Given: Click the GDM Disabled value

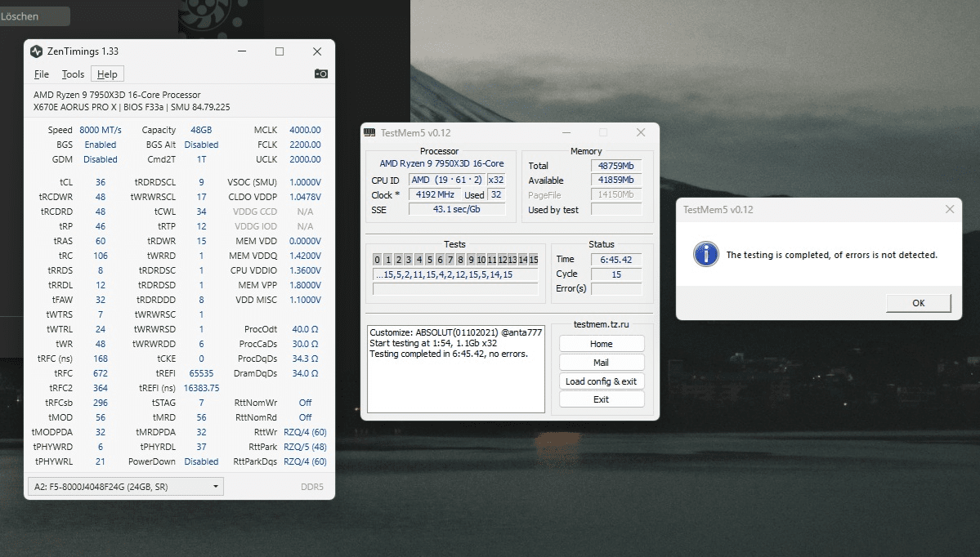Looking at the screenshot, I should [101, 159].
